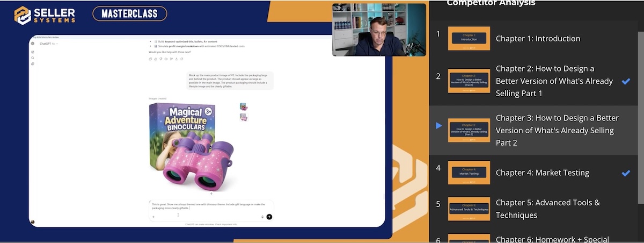Open the ChatGPT 4o model dropdown

pos(48,44)
